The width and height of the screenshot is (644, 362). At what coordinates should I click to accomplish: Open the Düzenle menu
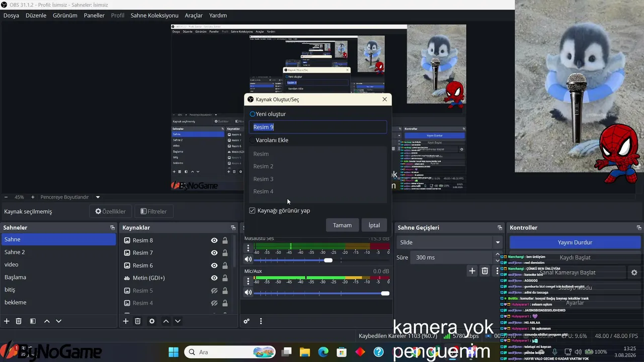[x=36, y=16]
